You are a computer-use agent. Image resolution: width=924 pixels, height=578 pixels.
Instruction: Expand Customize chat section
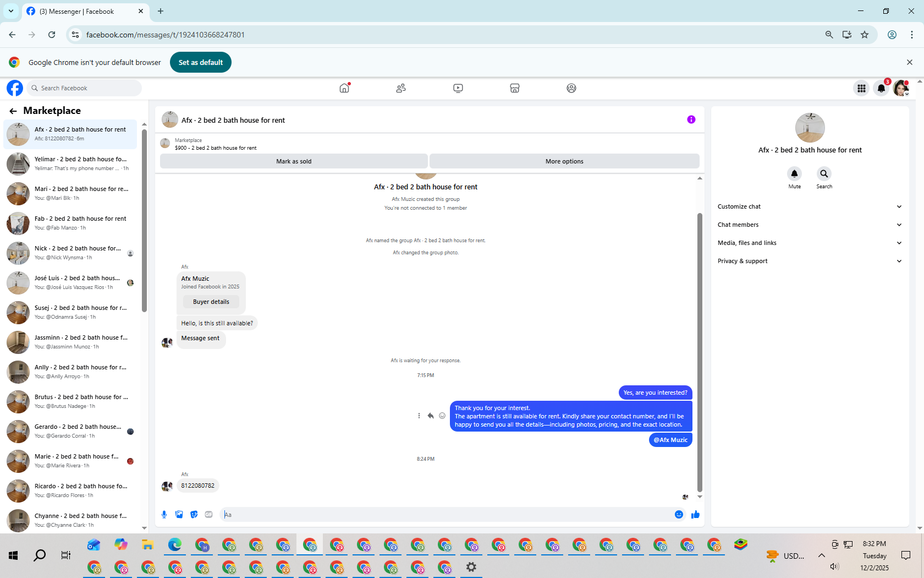(810, 206)
